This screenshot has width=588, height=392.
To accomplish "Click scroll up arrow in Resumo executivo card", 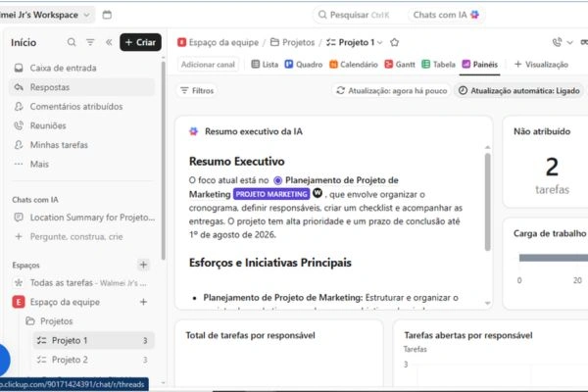I will [x=487, y=147].
